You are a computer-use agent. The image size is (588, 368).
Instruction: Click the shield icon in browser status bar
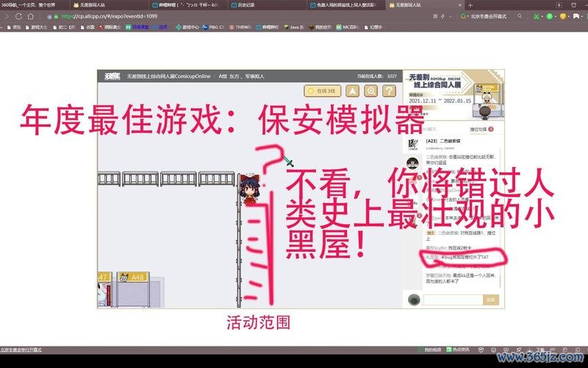pyautogui.click(x=481, y=350)
